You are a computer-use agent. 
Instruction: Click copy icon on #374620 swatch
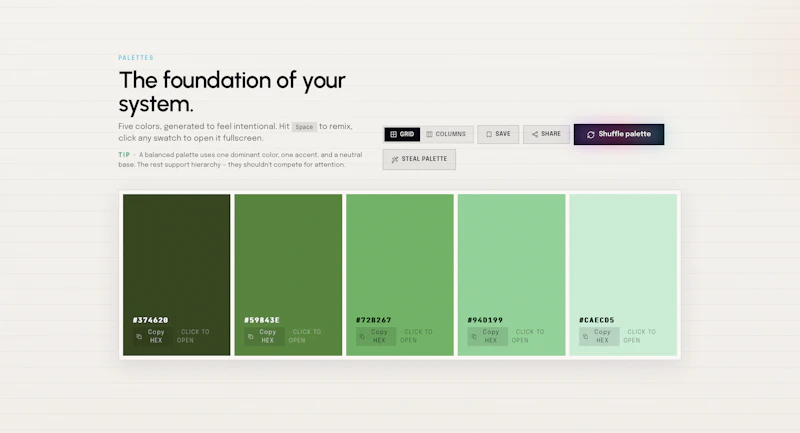coord(139,337)
